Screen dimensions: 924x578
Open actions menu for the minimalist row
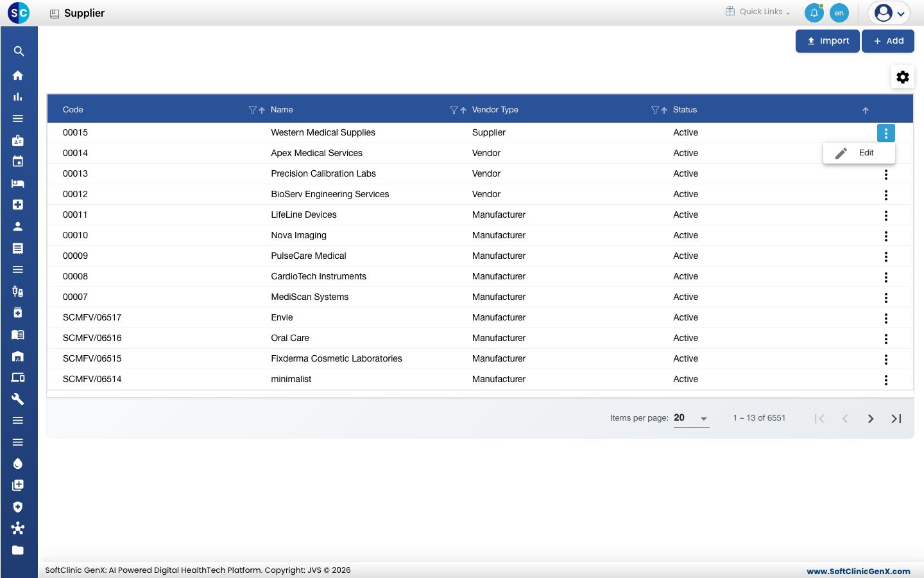click(x=886, y=380)
